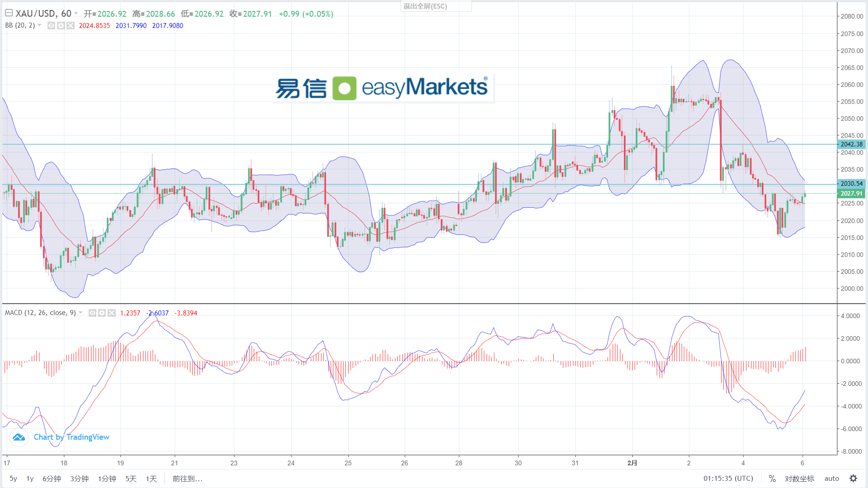Viewport: 868px width, 488px height.
Task: Click the open price 开=2026.92
Action: 105,14
